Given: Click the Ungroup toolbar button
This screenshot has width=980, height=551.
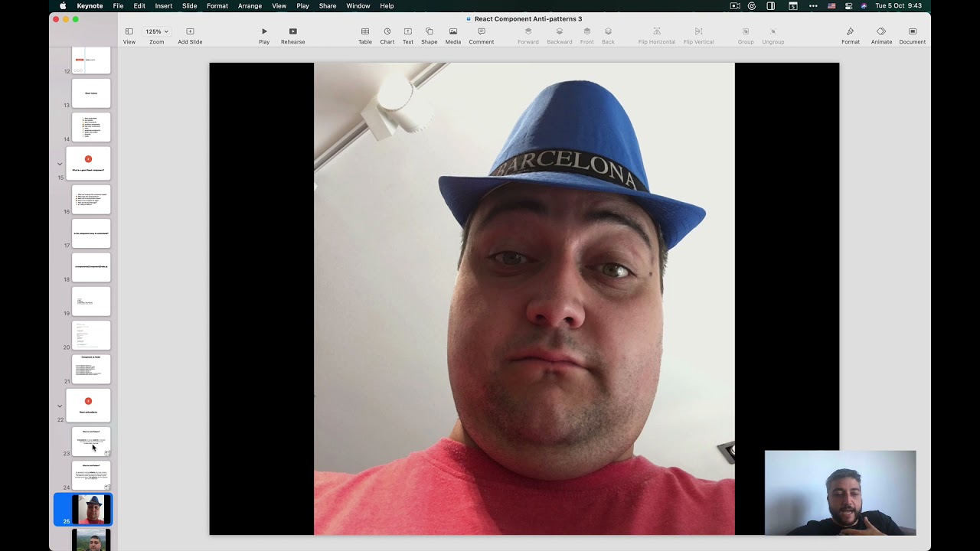Looking at the screenshot, I should click(773, 36).
